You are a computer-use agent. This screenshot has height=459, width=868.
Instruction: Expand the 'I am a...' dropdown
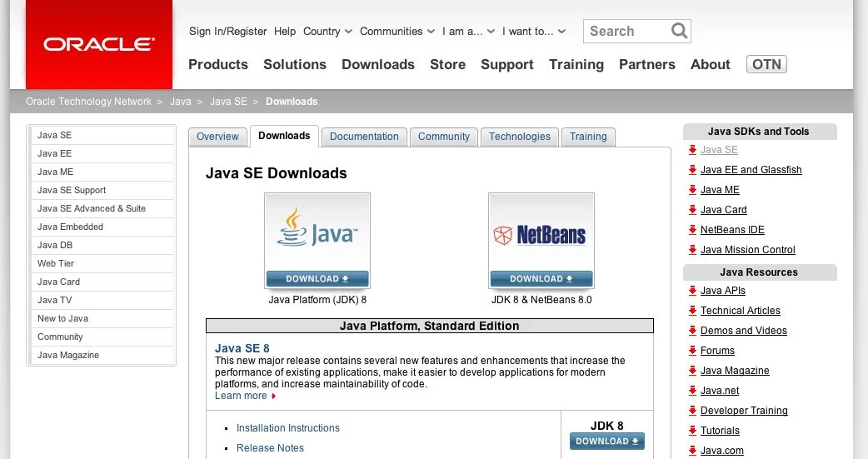coord(468,32)
